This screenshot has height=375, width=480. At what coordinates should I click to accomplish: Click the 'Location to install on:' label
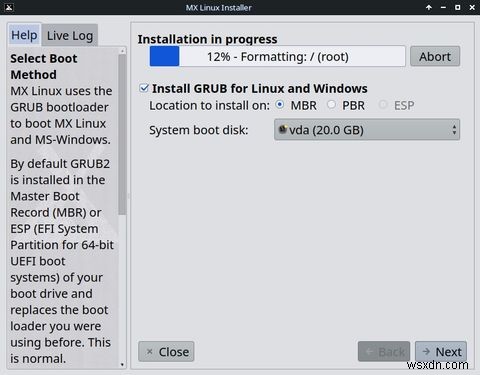coord(209,105)
